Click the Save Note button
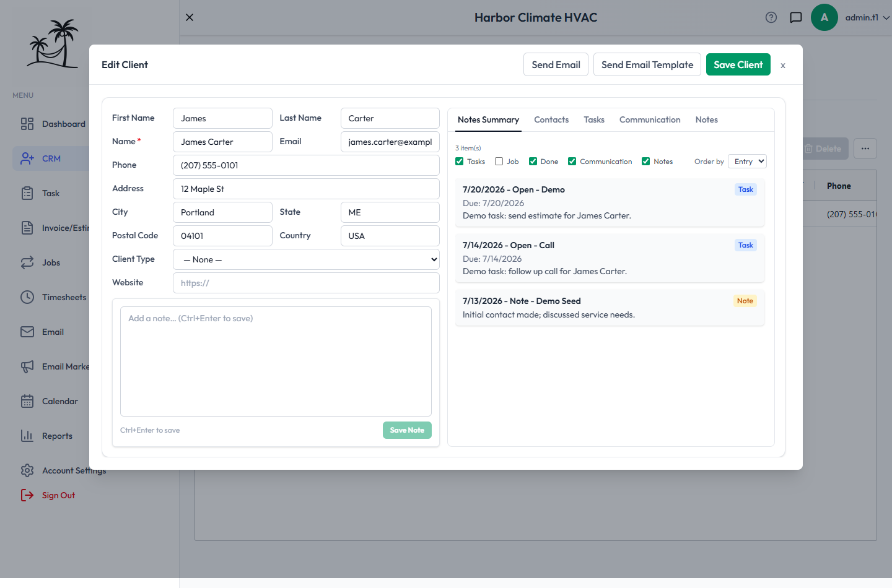Viewport: 892px width, 588px height. [407, 430]
